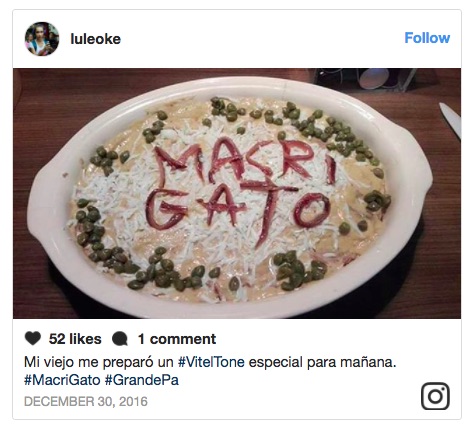Click the heart like icon
473x428 pixels.
33,339
